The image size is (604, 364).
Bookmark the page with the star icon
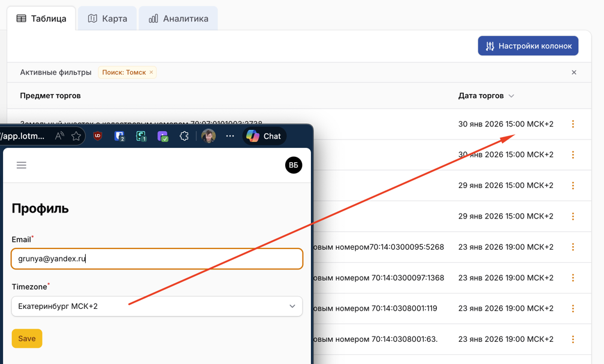click(x=76, y=136)
